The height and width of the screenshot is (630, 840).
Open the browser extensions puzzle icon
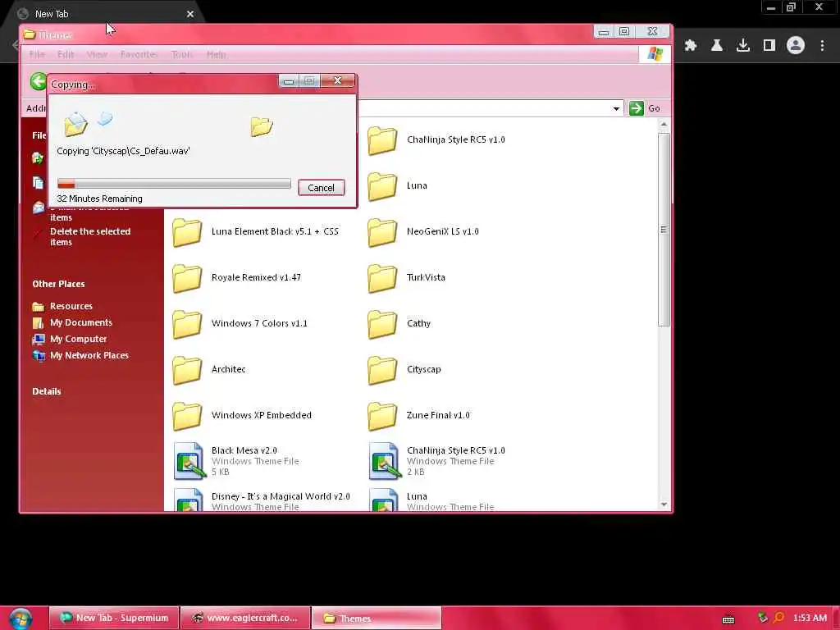click(x=691, y=46)
